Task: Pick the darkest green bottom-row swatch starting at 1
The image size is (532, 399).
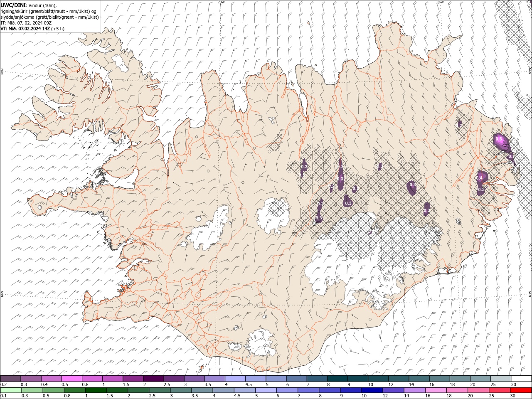Action: click(x=96, y=390)
